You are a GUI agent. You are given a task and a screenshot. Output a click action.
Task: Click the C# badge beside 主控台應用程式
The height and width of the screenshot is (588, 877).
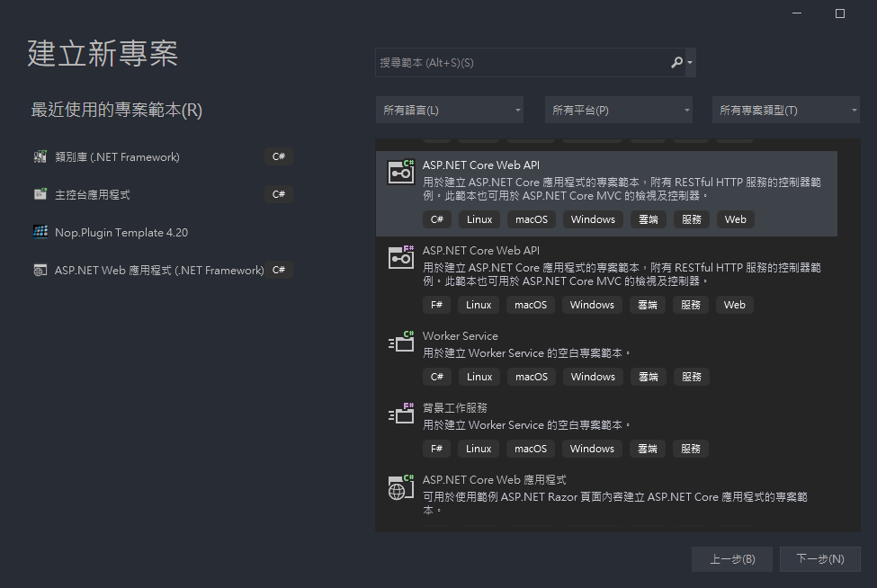[x=279, y=194]
